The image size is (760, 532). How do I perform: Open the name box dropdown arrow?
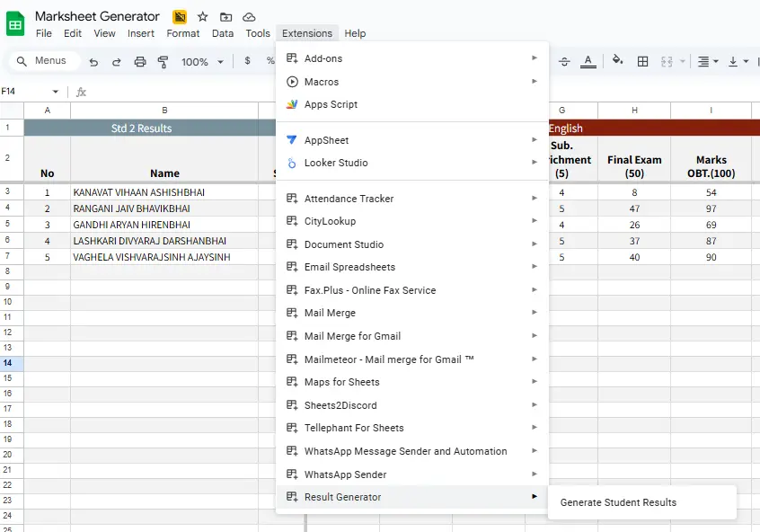tap(56, 92)
